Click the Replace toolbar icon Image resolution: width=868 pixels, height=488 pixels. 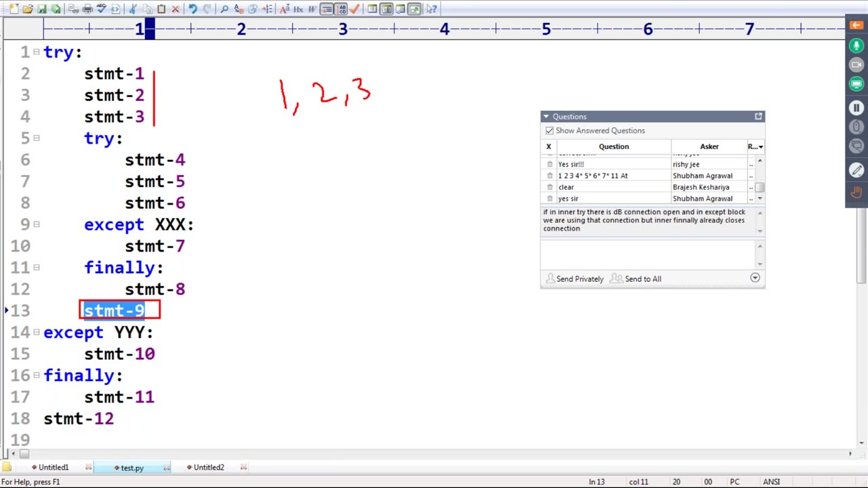239,9
